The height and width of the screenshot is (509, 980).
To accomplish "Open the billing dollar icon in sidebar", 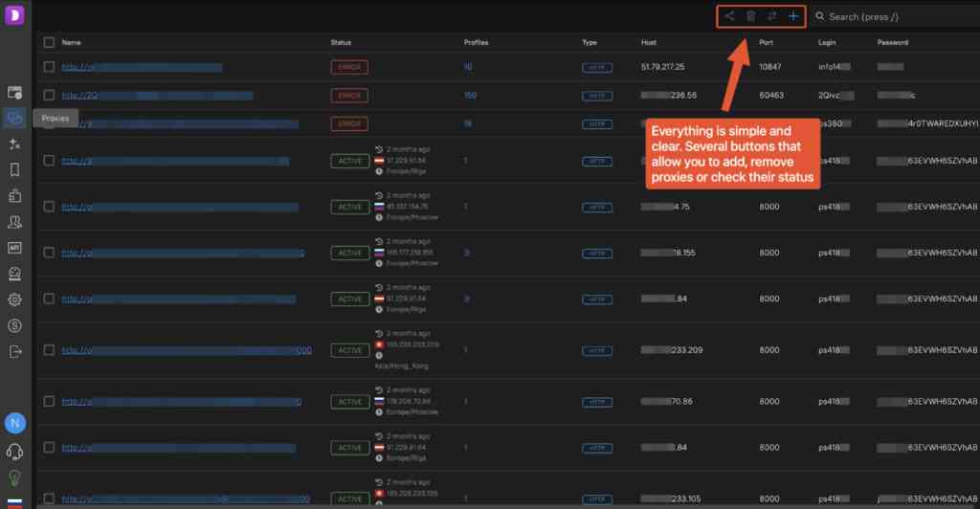I will (14, 325).
